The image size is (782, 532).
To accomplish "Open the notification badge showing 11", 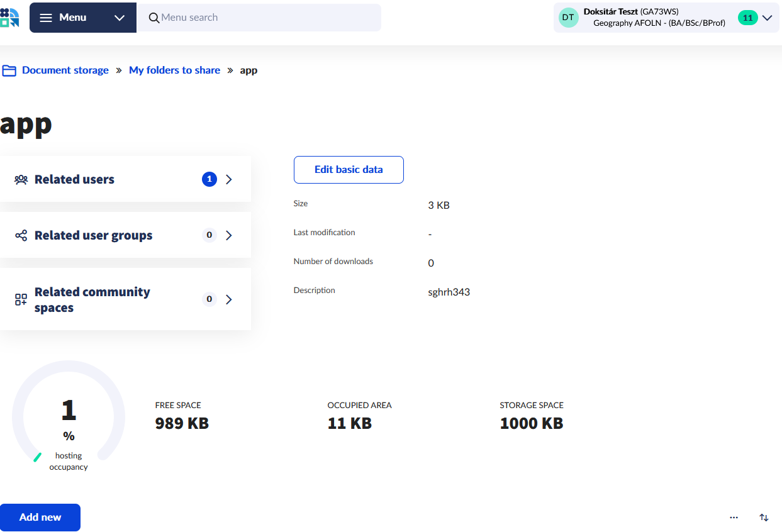I will [x=747, y=18].
